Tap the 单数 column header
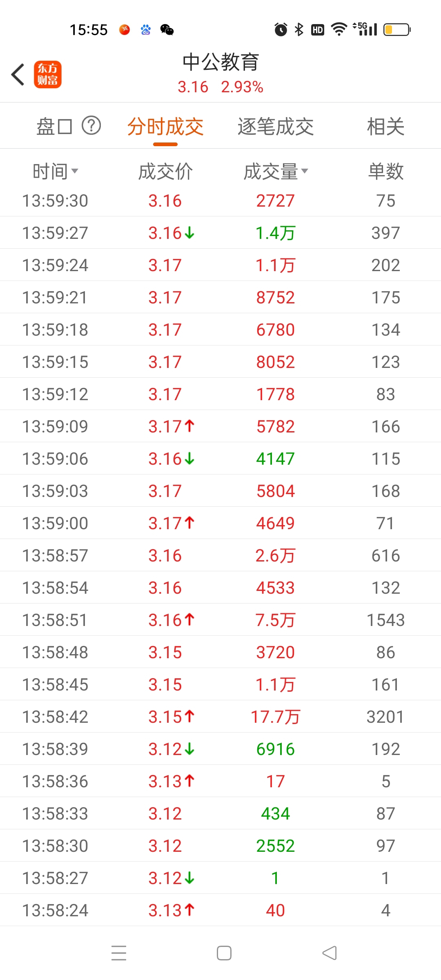 click(386, 171)
